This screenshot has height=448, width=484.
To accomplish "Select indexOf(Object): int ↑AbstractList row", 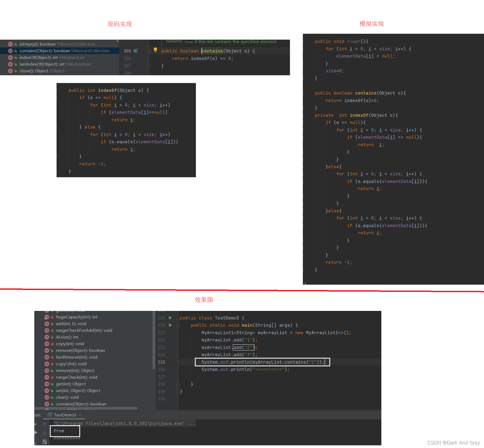I will point(59,58).
